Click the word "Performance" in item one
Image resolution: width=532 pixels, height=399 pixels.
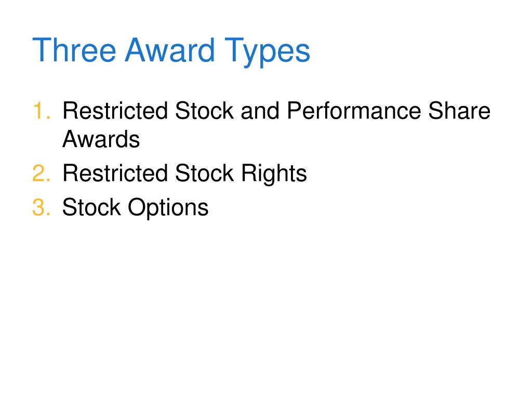tap(354, 111)
